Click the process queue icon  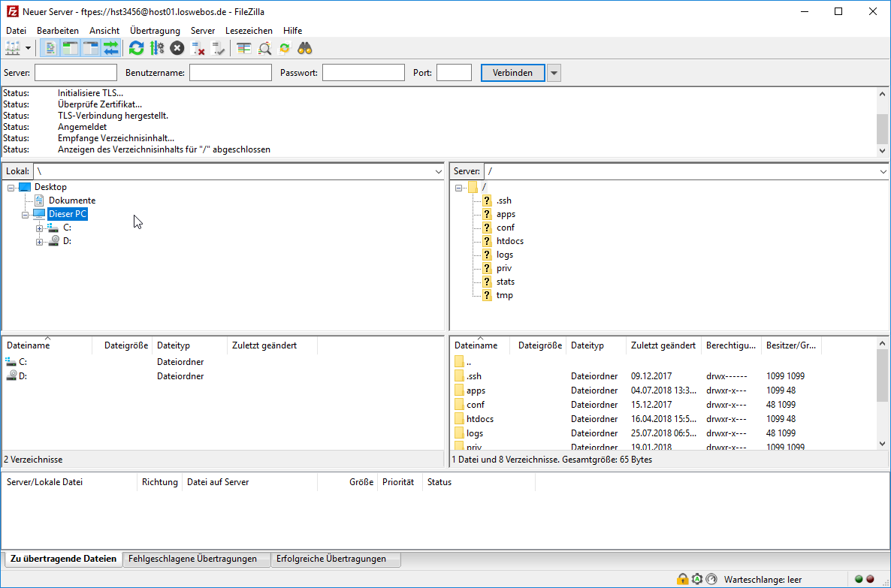tap(156, 48)
